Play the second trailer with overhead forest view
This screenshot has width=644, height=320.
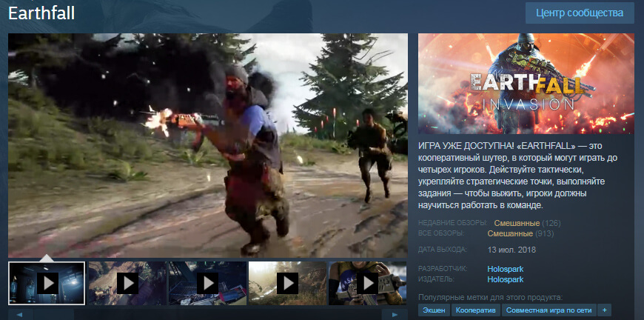(127, 283)
